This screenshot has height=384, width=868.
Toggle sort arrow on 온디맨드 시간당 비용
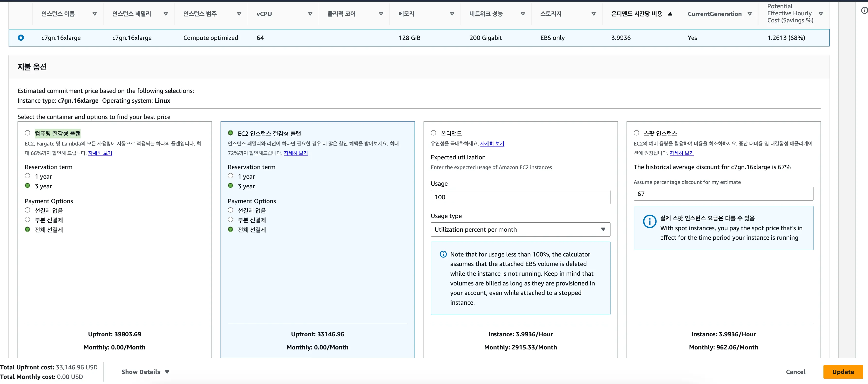[x=670, y=14]
